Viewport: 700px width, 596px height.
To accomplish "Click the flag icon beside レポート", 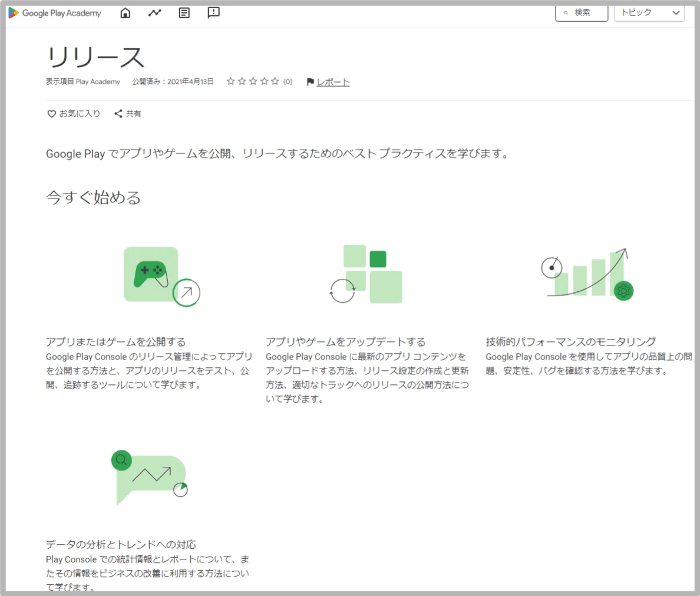I will pos(311,82).
